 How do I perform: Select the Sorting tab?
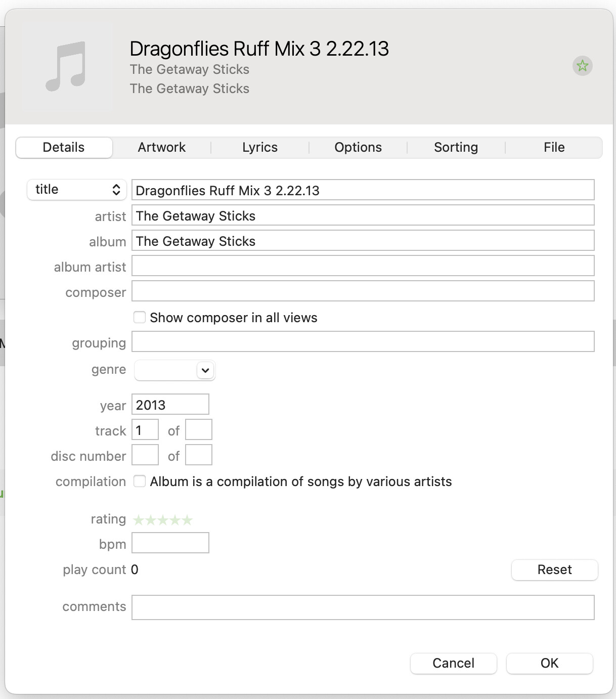[456, 148]
